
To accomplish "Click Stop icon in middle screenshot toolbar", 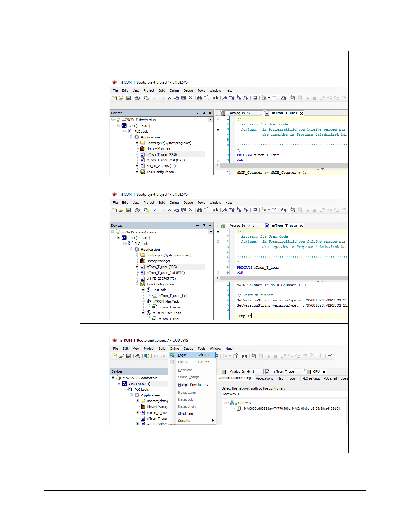I will click(x=314, y=210).
